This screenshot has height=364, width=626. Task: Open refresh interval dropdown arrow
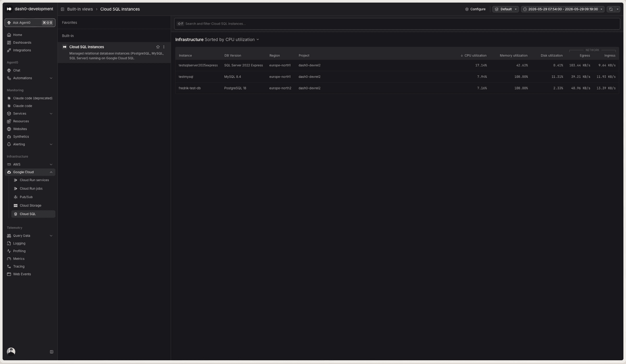tap(617, 9)
